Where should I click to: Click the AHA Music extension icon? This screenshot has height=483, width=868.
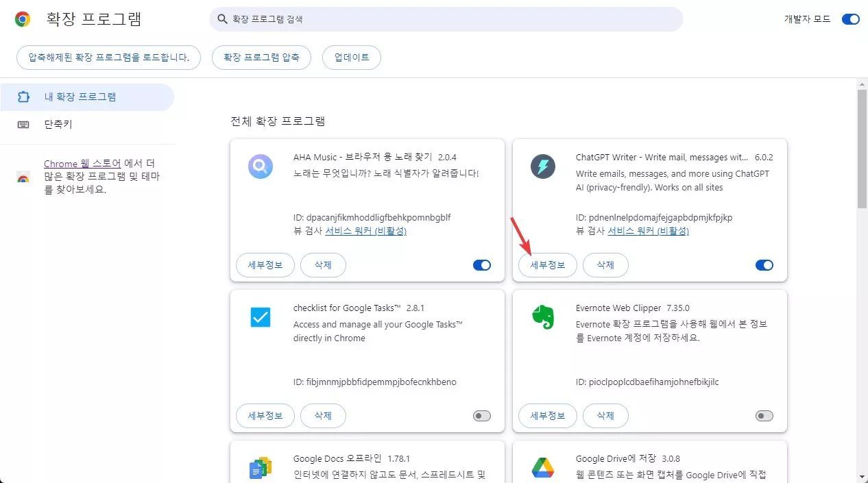coord(261,166)
